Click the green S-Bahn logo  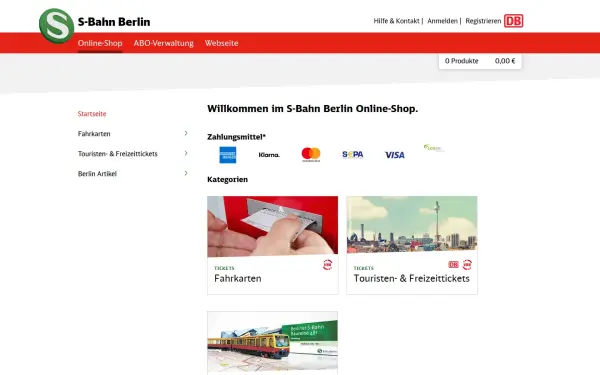click(x=57, y=26)
